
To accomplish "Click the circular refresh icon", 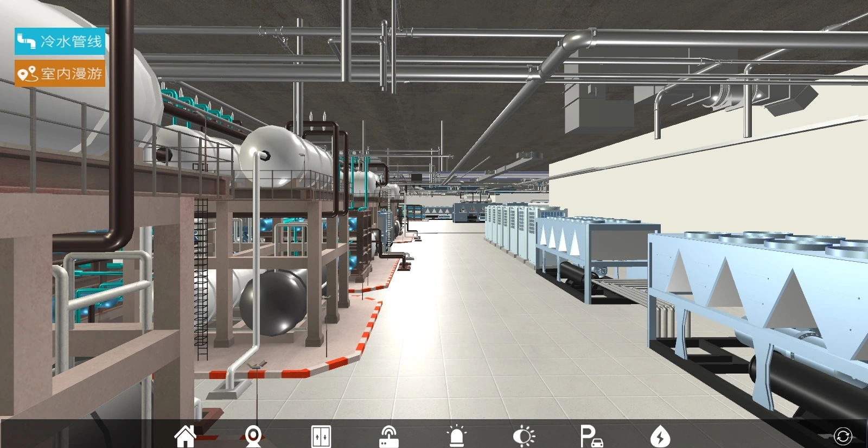I will (843, 436).
